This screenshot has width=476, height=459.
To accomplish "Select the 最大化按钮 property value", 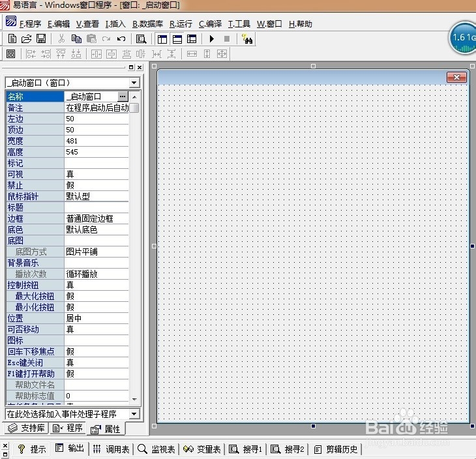I will click(x=97, y=296).
